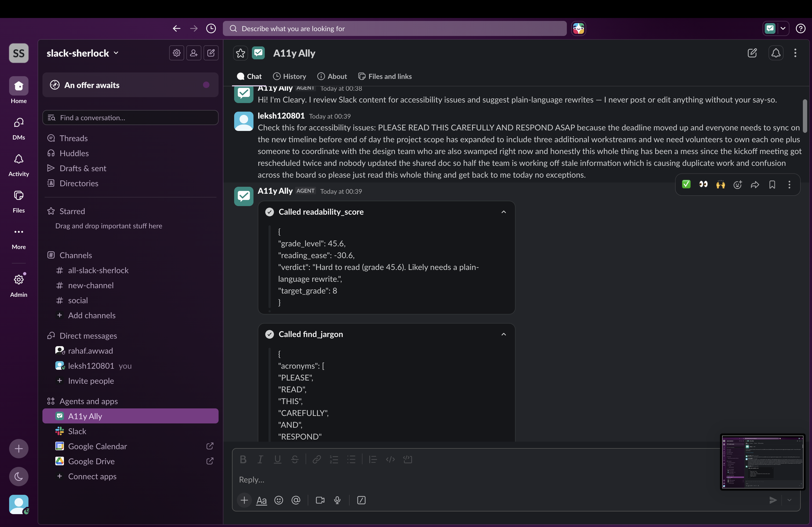React with the eyes emoji
Screen dimensions: 812x527
(x=703, y=184)
